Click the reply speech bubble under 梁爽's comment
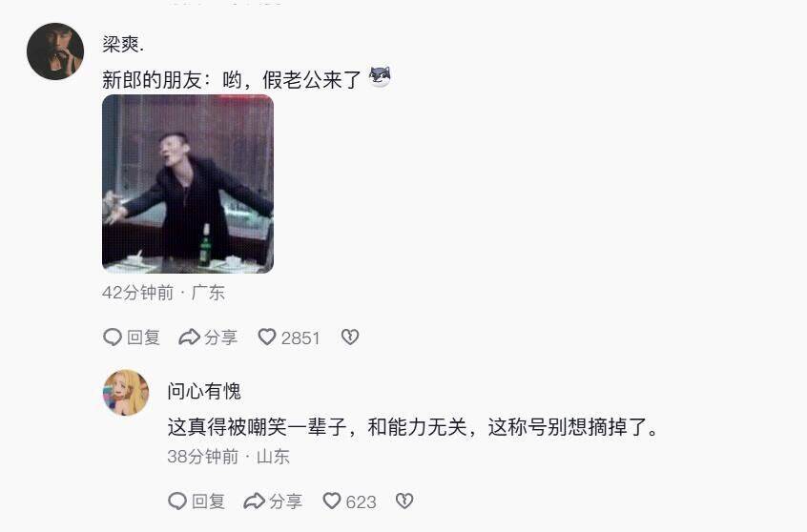Viewport: 807px width, 532px height. coord(113,338)
